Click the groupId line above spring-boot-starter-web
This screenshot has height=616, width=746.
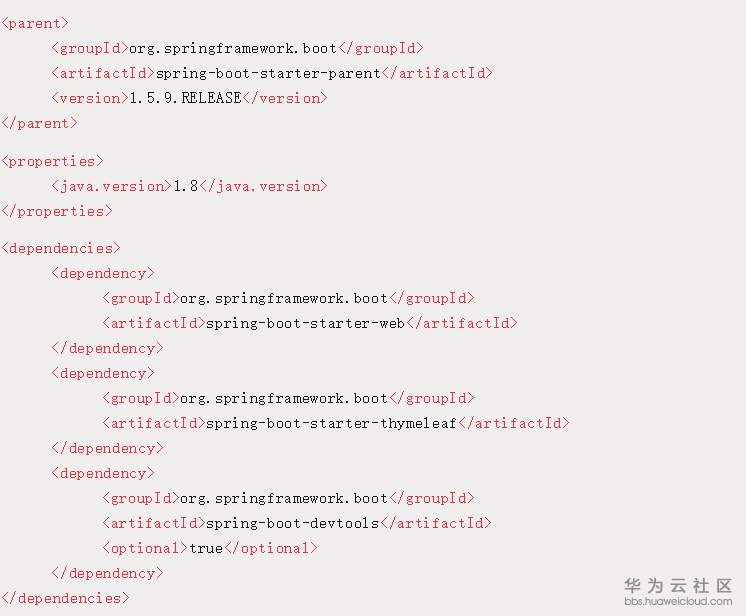[x=288, y=298]
